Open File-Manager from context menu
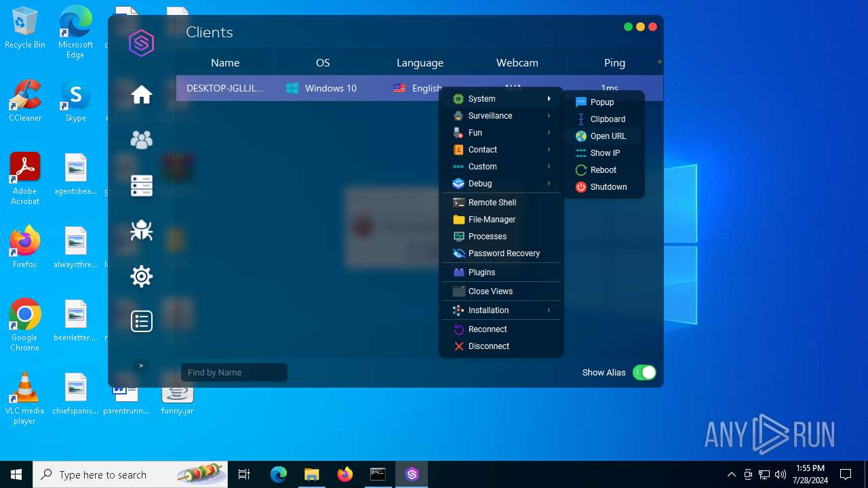 [x=501, y=220]
